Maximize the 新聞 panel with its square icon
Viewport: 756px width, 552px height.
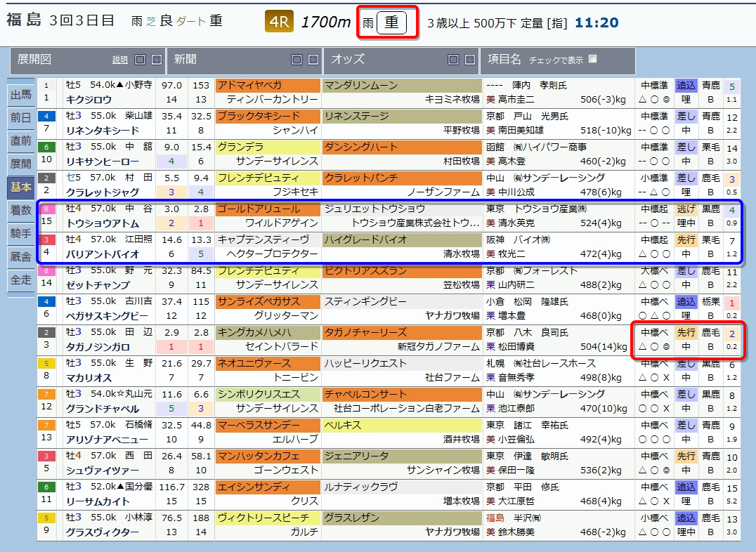click(297, 60)
